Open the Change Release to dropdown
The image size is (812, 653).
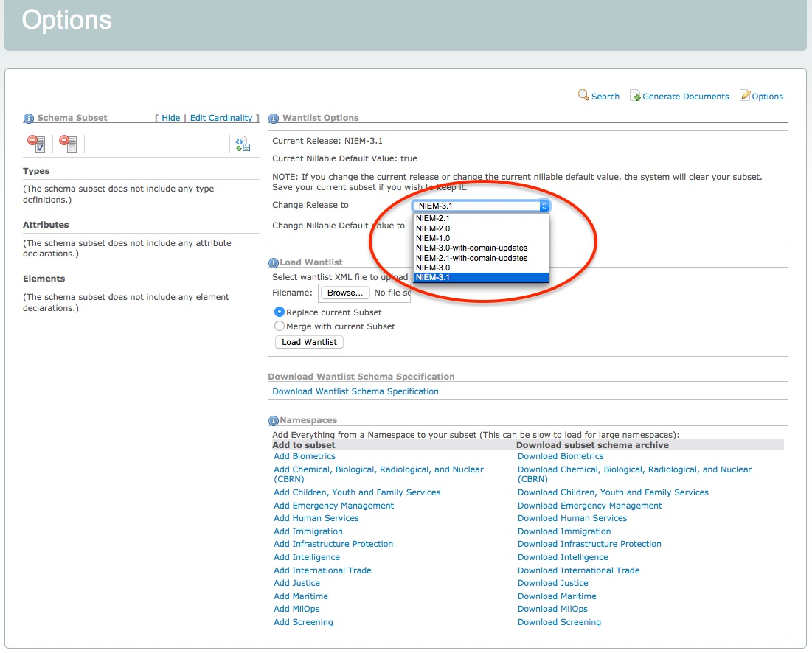(481, 206)
